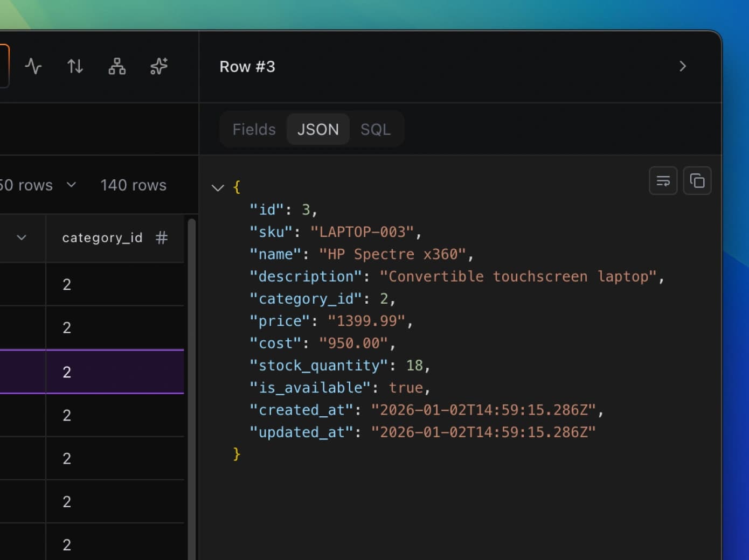Click the closing brace of JSON object

click(x=237, y=454)
